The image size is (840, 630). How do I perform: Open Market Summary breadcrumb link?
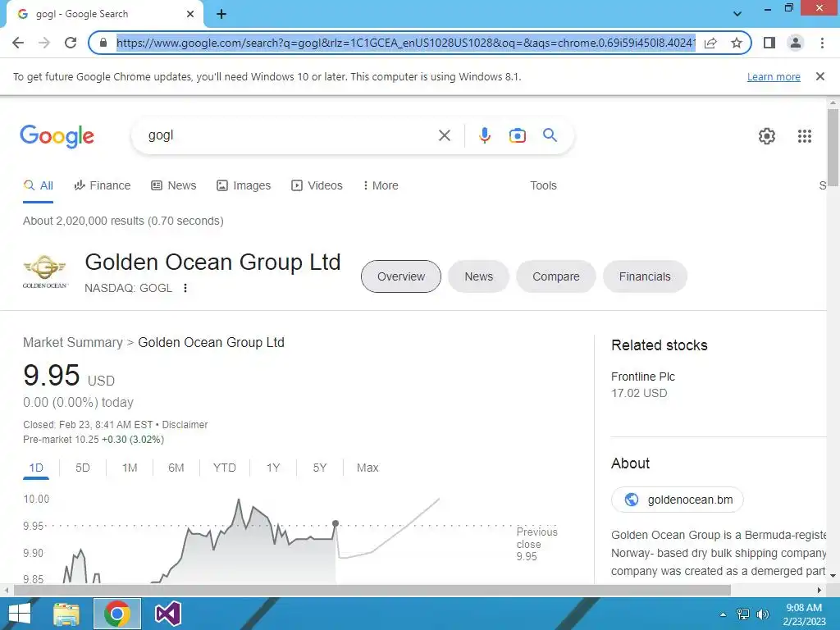[73, 342]
